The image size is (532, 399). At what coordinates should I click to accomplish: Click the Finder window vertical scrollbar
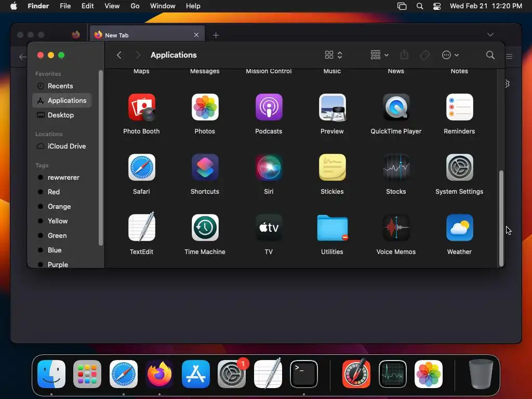[501, 218]
